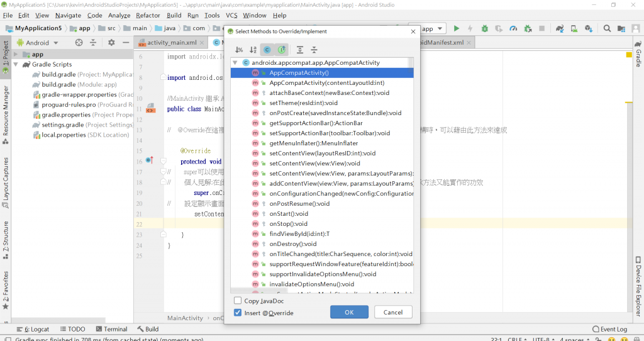
Task: Select local.properties in Project tree
Action: pyautogui.click(x=81, y=135)
